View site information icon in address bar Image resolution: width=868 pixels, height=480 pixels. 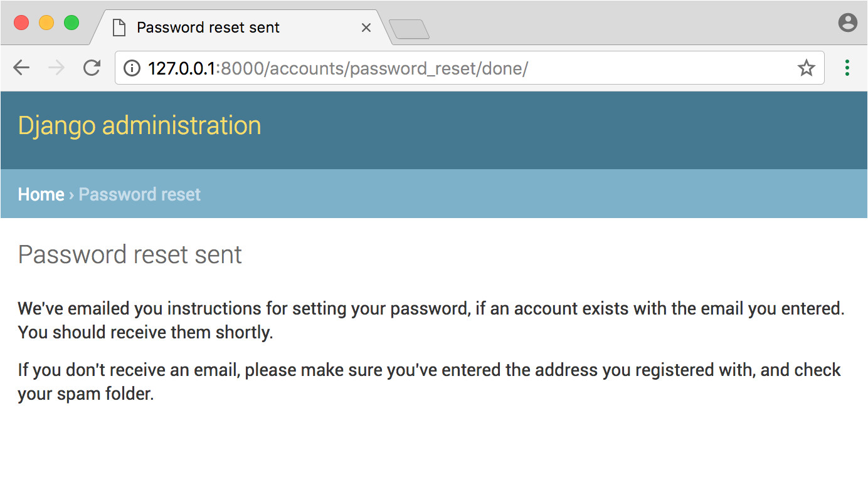coord(132,68)
